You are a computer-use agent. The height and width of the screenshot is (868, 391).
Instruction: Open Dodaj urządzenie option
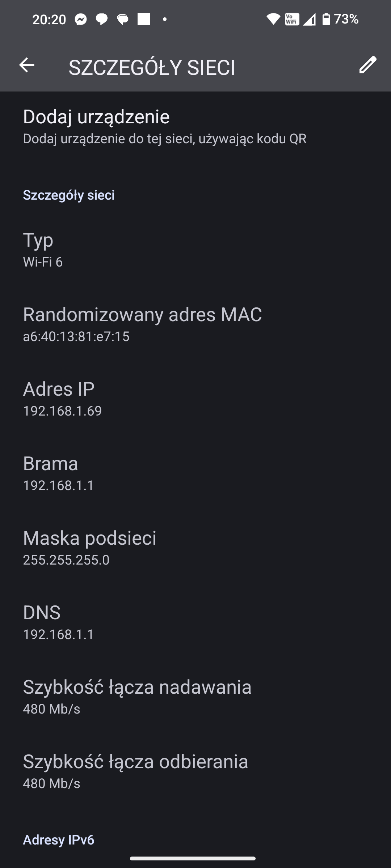point(165,126)
